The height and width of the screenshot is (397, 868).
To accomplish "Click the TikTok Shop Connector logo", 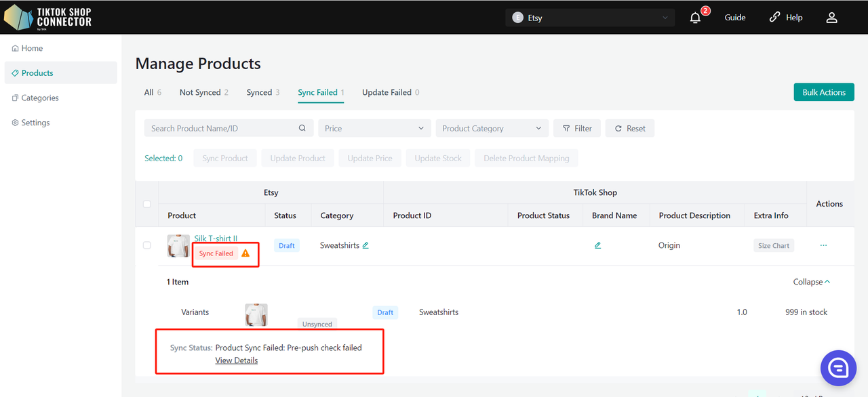I will (48, 17).
